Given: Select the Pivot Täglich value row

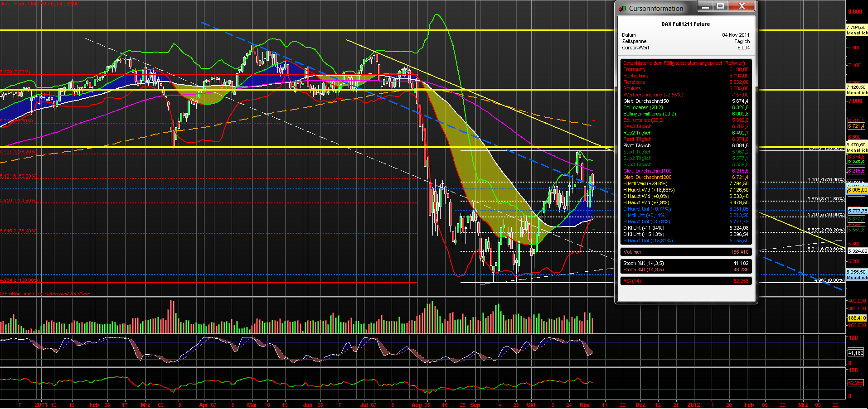Looking at the screenshot, I should 637,145.
